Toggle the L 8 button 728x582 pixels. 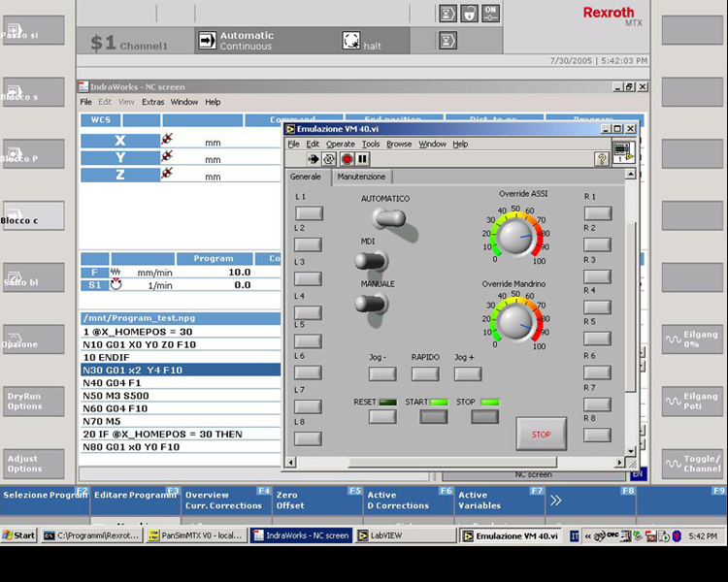tap(309, 438)
